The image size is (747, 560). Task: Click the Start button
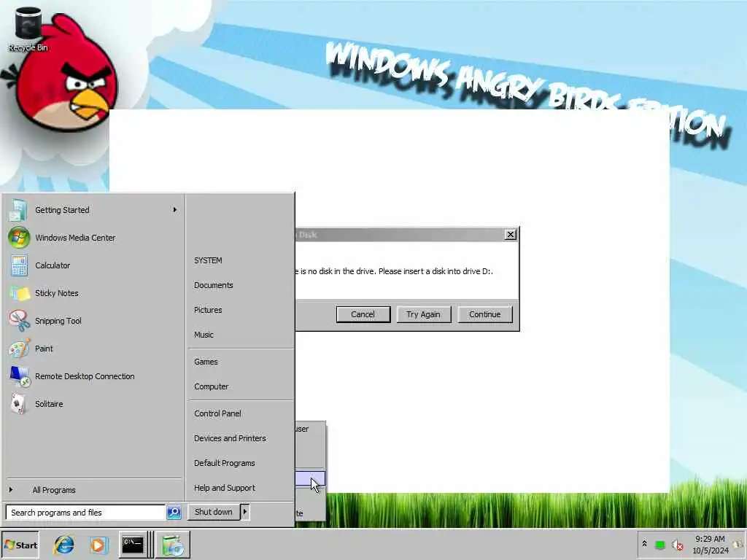tap(20, 545)
